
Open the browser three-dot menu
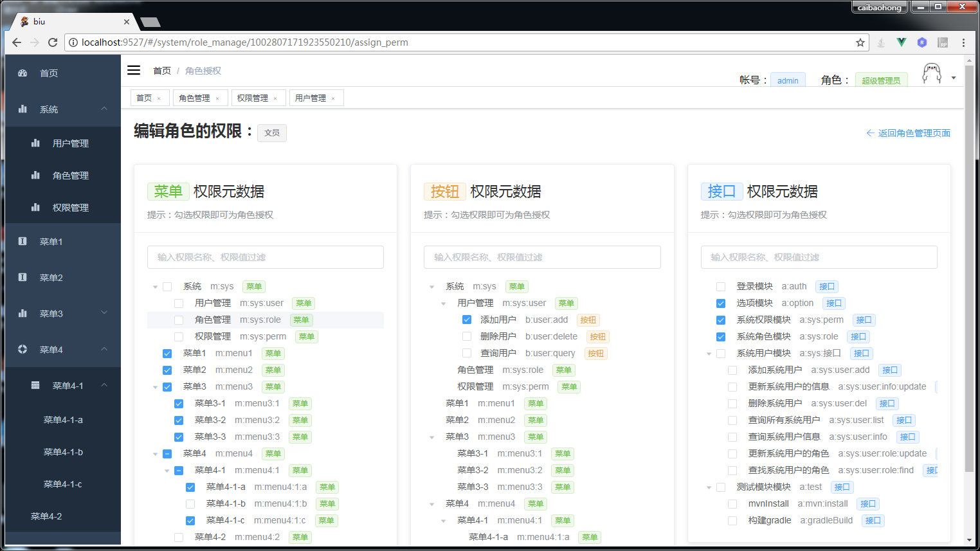963,42
